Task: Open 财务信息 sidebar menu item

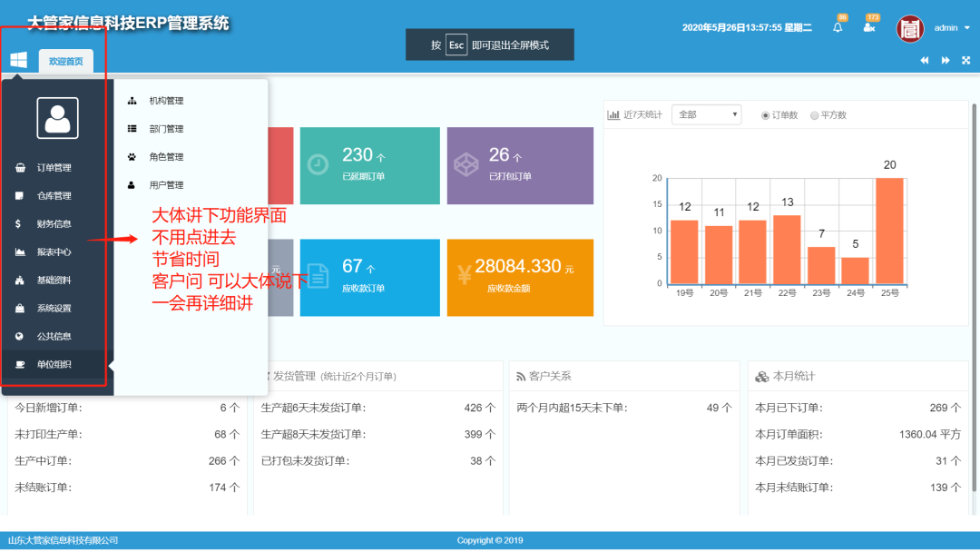Action: click(x=54, y=224)
